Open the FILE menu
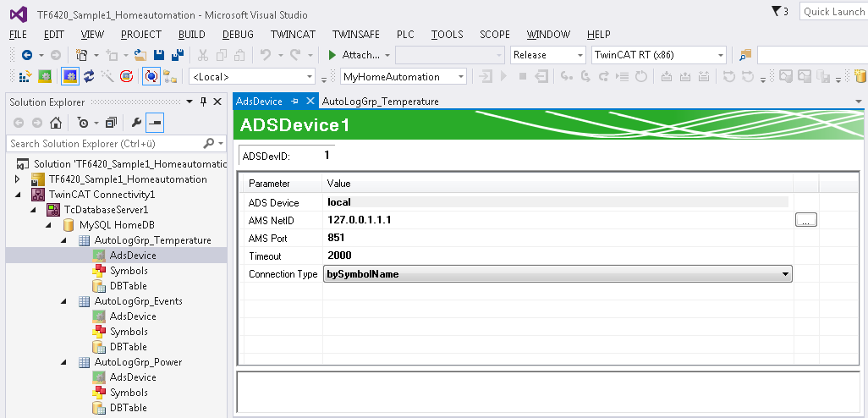 19,35
